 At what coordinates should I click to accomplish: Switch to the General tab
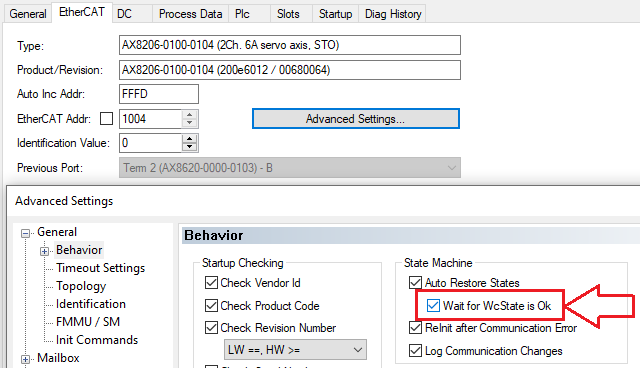(28, 14)
